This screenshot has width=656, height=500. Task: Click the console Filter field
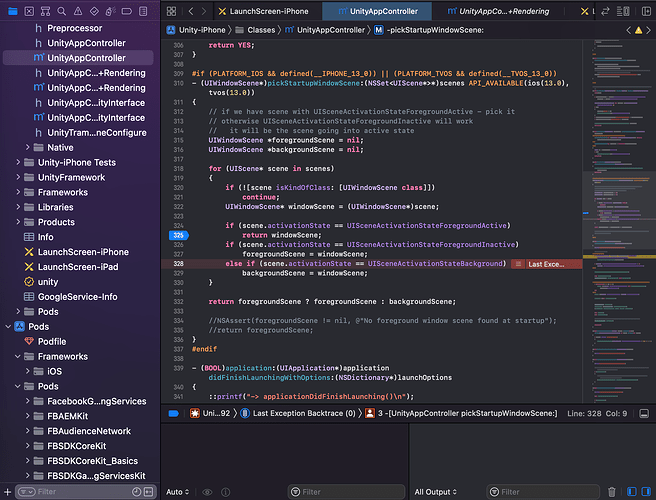click(x=543, y=492)
